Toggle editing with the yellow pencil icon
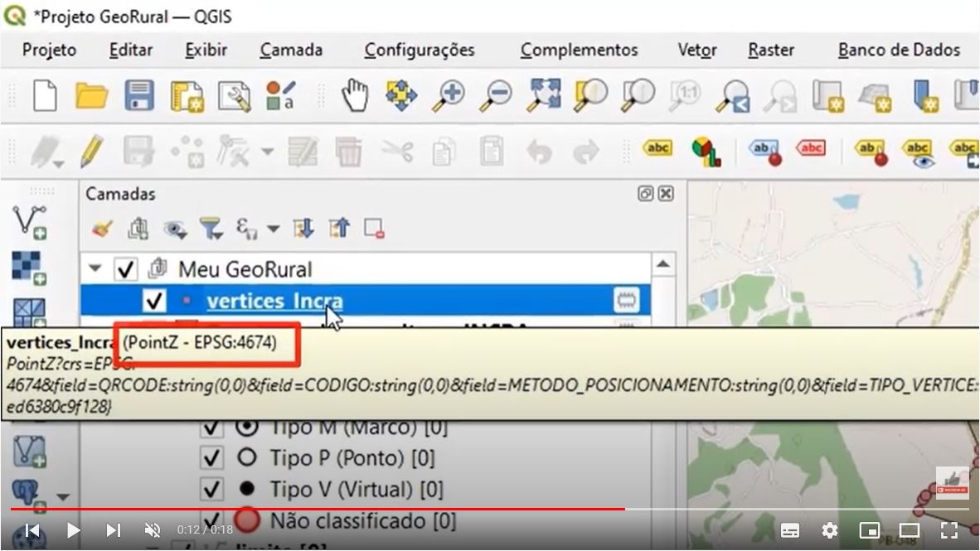Screen dimensions: 980x551 [92, 151]
